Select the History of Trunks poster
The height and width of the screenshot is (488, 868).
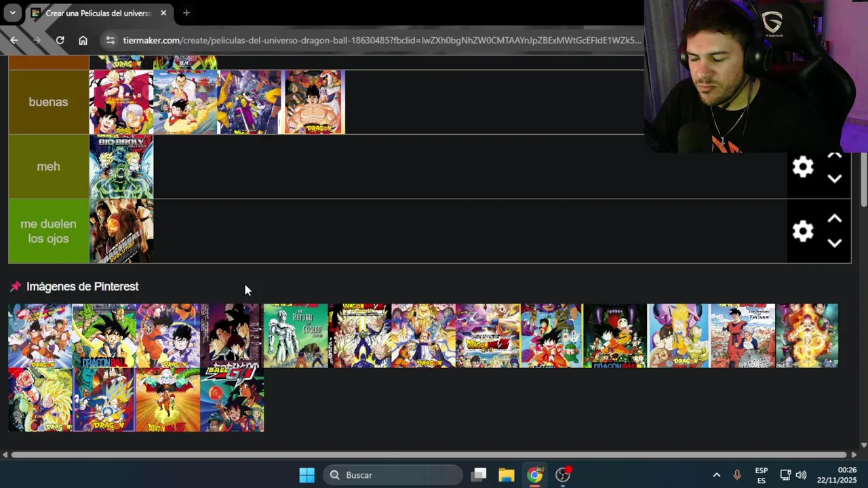click(743, 336)
